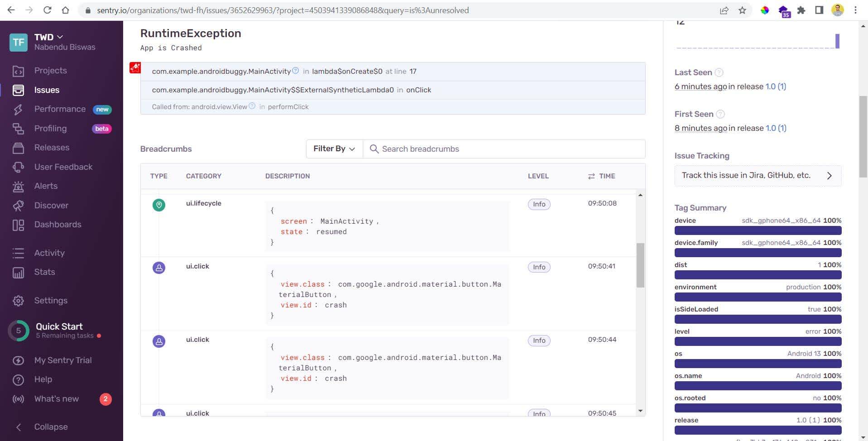Screen dimensions: 868x441
Task: Open the browser side panel icon
Action: pos(819,10)
